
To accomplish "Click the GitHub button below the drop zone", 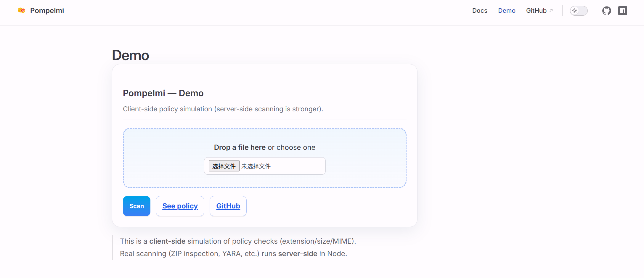I will 228,206.
